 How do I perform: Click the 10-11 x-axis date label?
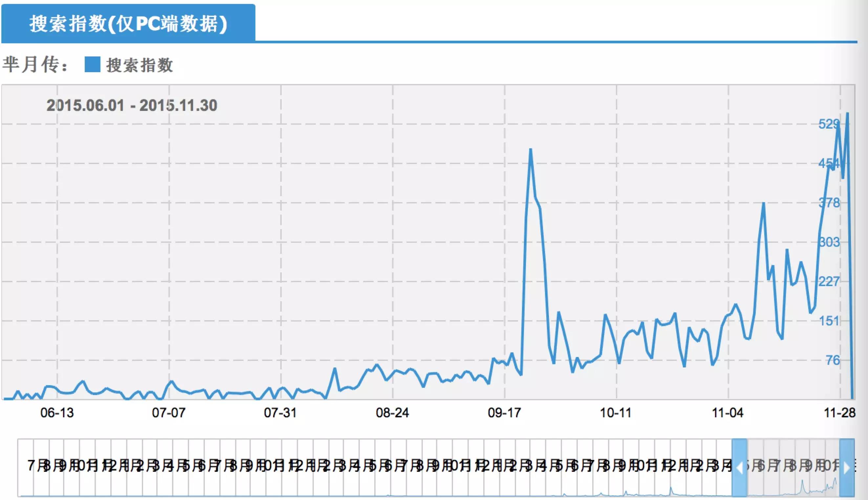click(x=616, y=412)
